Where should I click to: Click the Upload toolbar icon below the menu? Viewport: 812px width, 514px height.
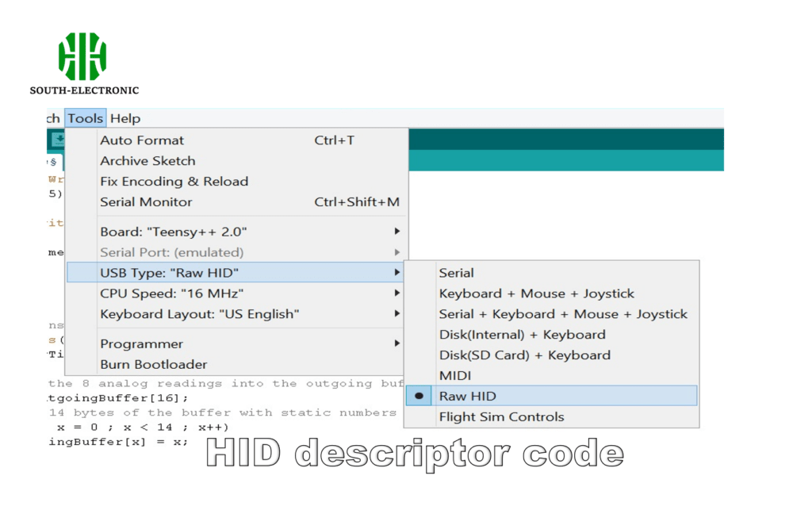click(x=59, y=140)
